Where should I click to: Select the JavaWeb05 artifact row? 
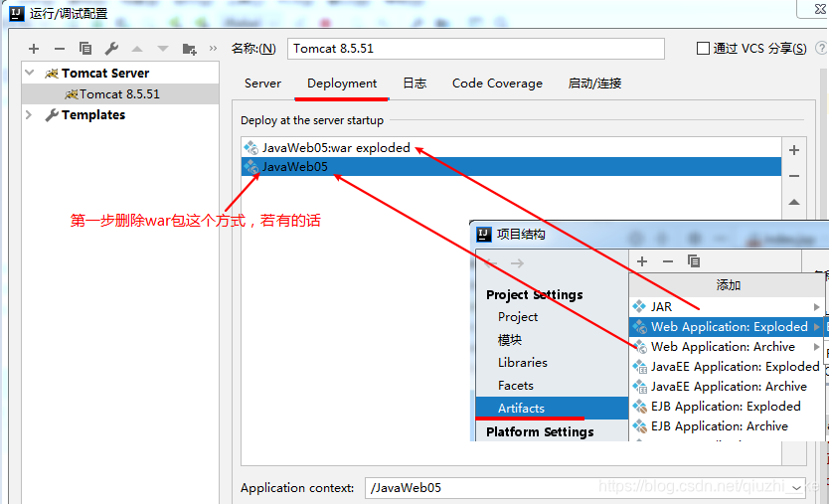pyautogui.click(x=511, y=167)
